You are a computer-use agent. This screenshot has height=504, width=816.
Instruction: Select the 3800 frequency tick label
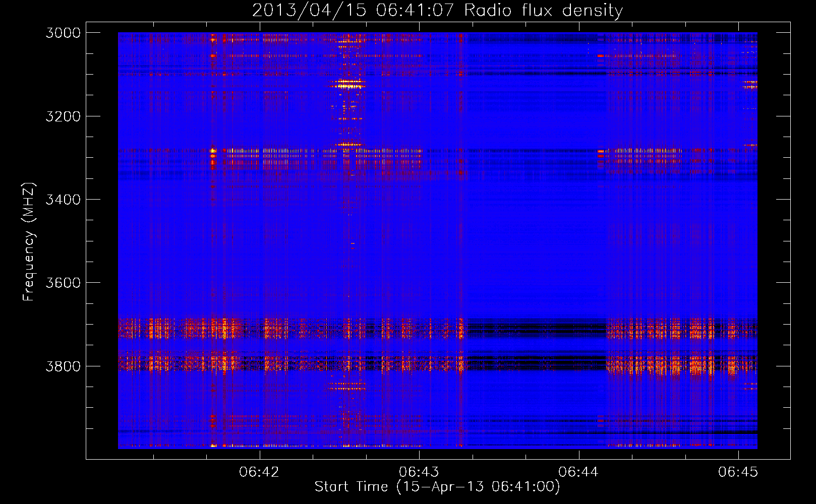coord(63,366)
